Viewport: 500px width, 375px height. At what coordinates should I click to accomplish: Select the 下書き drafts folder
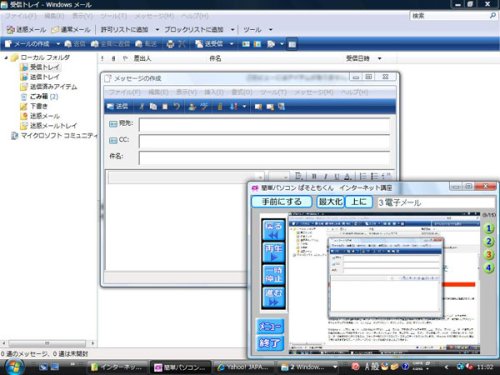click(x=34, y=106)
